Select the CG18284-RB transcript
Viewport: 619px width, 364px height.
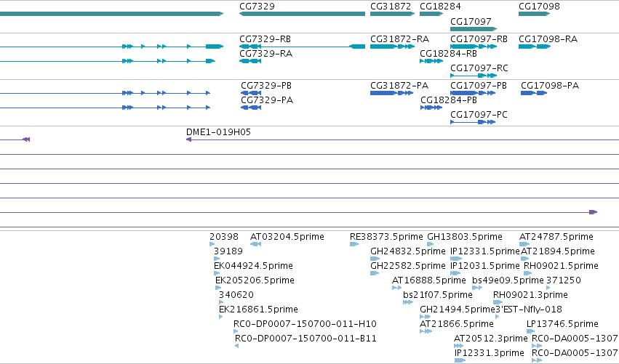click(x=431, y=61)
